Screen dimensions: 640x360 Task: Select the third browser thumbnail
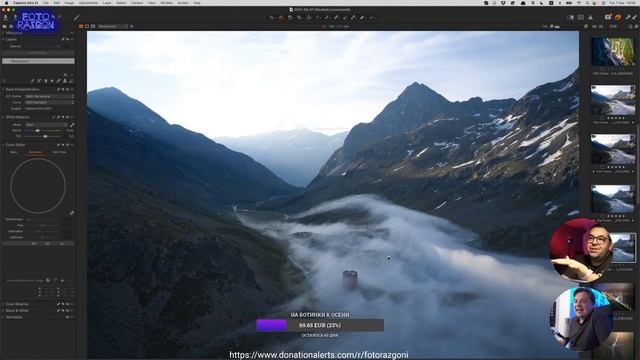613,149
